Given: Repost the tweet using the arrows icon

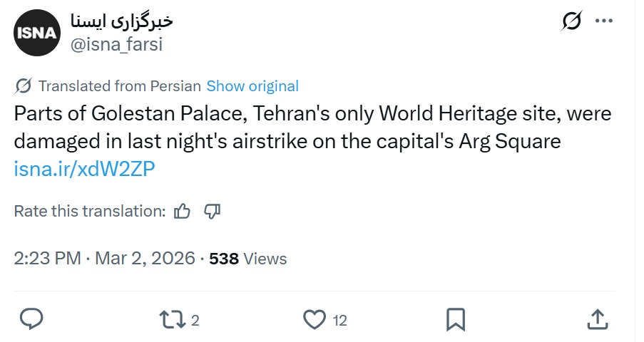Looking at the screenshot, I should click(171, 319).
